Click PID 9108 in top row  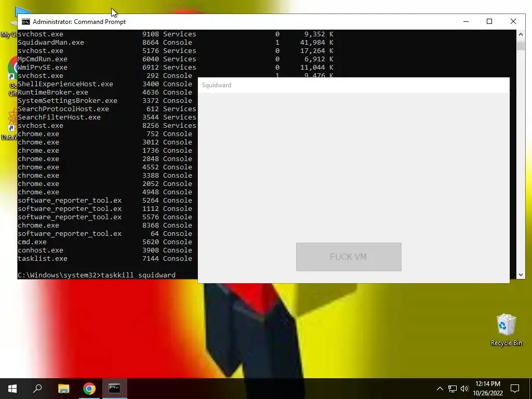(151, 34)
